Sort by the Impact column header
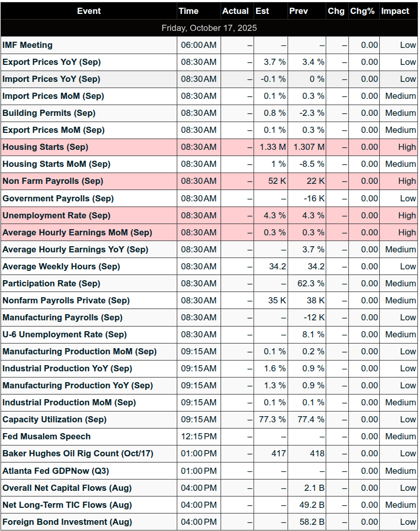420x531 pixels. [x=395, y=11]
